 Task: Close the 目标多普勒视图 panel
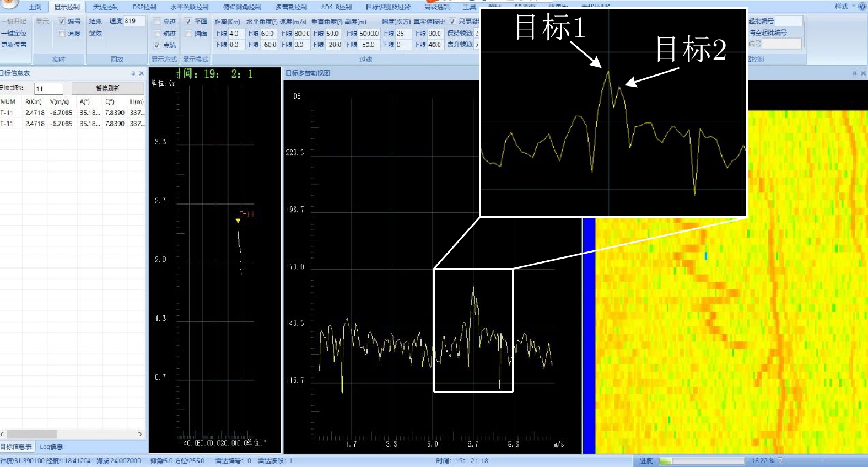pyautogui.click(x=863, y=73)
